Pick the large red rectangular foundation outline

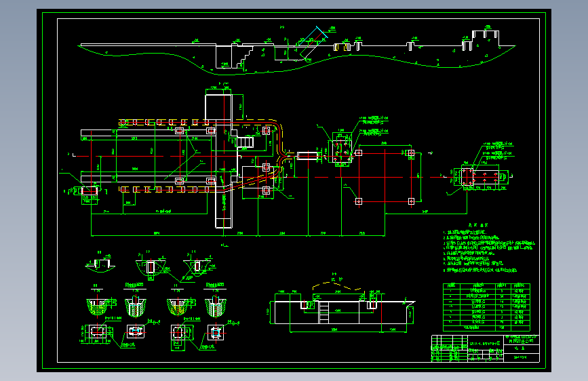[x=385, y=177]
